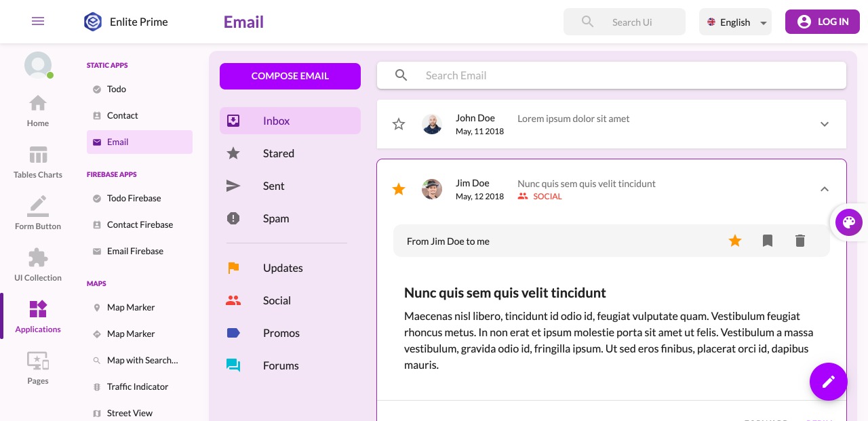Viewport: 868px width, 421px height.
Task: Collapse the Jim Doe email
Action: (x=825, y=189)
